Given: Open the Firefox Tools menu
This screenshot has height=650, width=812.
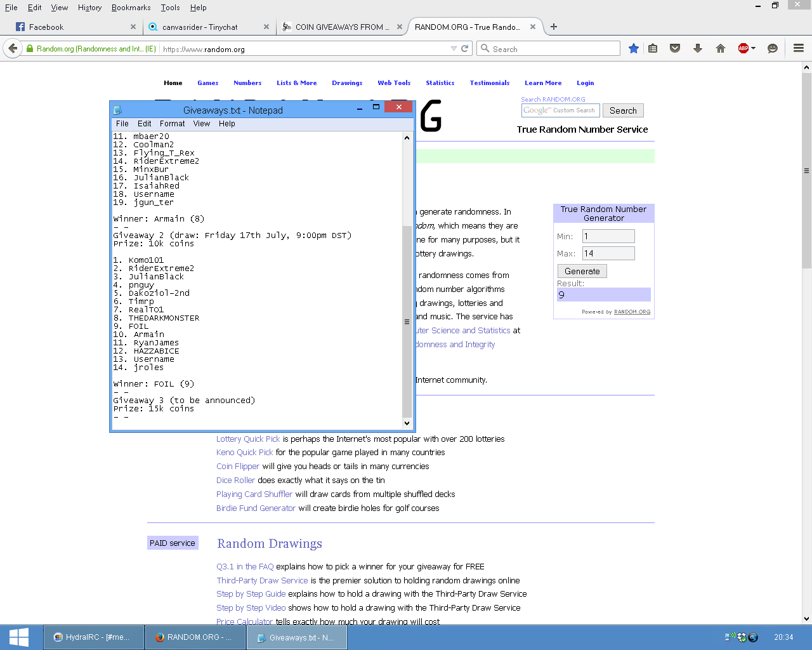Looking at the screenshot, I should [170, 8].
